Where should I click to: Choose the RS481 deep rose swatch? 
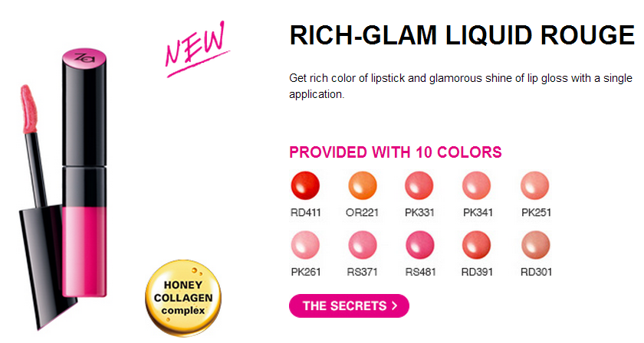pos(420,245)
